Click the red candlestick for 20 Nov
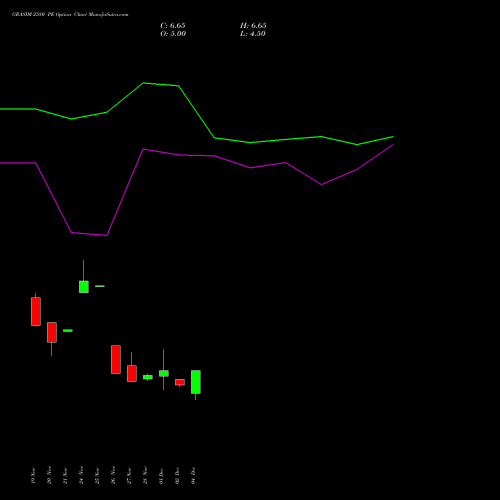 (x=52, y=332)
